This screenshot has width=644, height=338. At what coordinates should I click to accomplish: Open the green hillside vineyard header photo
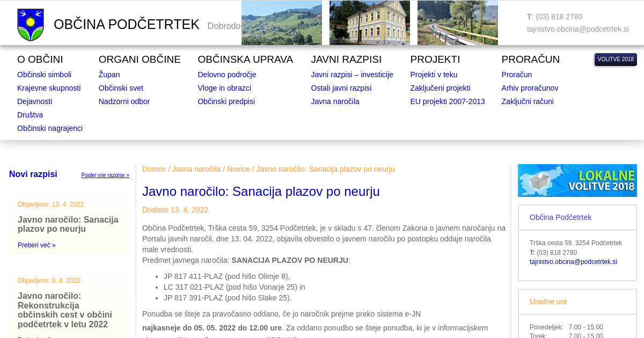click(x=281, y=23)
